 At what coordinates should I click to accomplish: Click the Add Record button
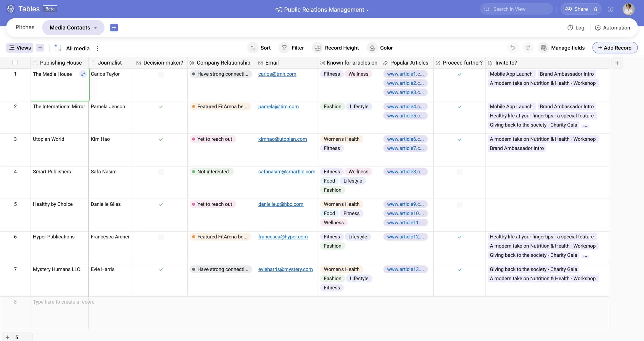coord(615,48)
